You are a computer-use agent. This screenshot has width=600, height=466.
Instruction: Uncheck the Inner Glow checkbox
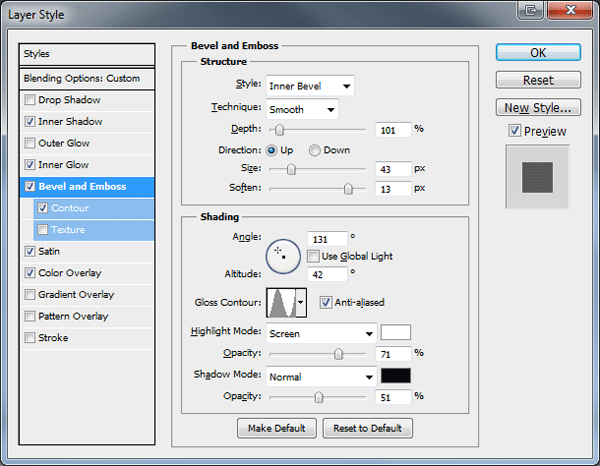tap(29, 165)
